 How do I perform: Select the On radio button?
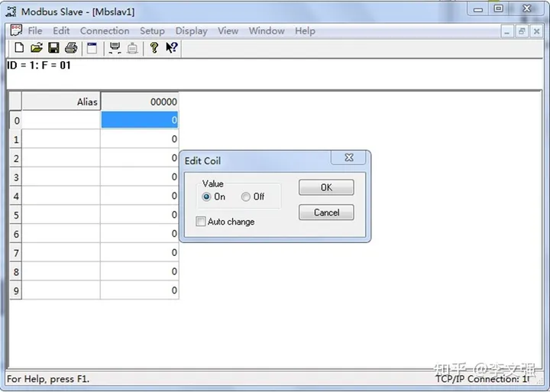(x=206, y=197)
